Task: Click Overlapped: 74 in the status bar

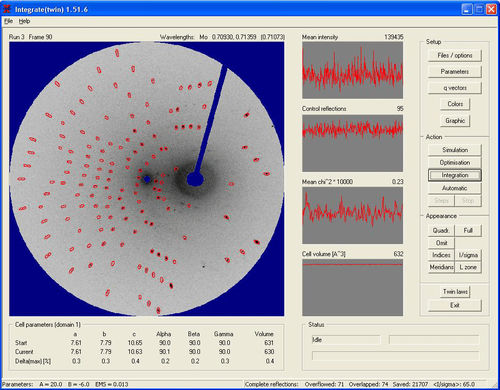Action: point(368,384)
